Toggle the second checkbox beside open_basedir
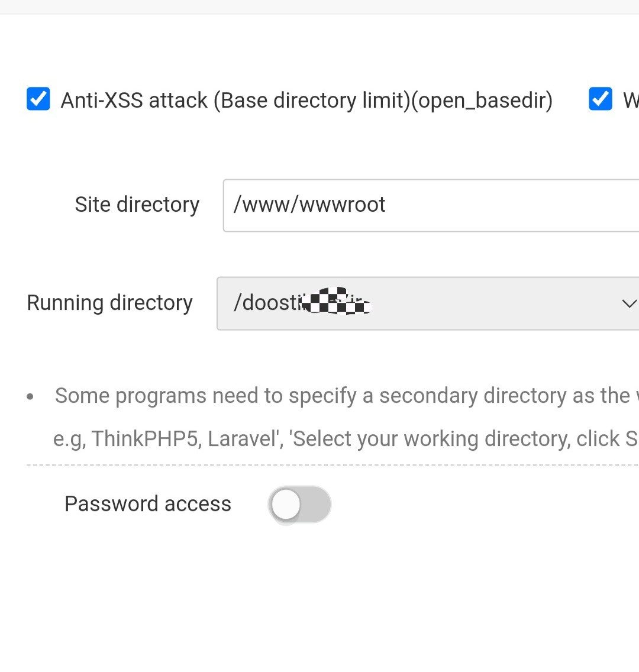Viewport: 639px width, 672px height. tap(600, 99)
